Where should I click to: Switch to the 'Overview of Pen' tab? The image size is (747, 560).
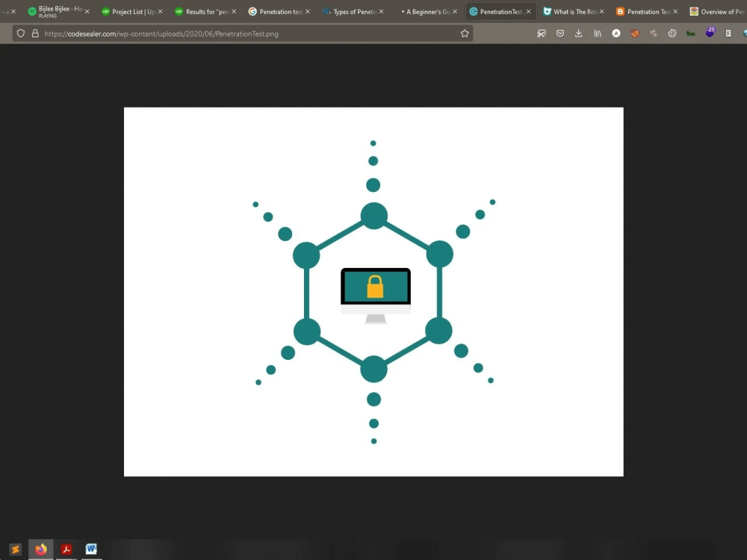tap(717, 11)
